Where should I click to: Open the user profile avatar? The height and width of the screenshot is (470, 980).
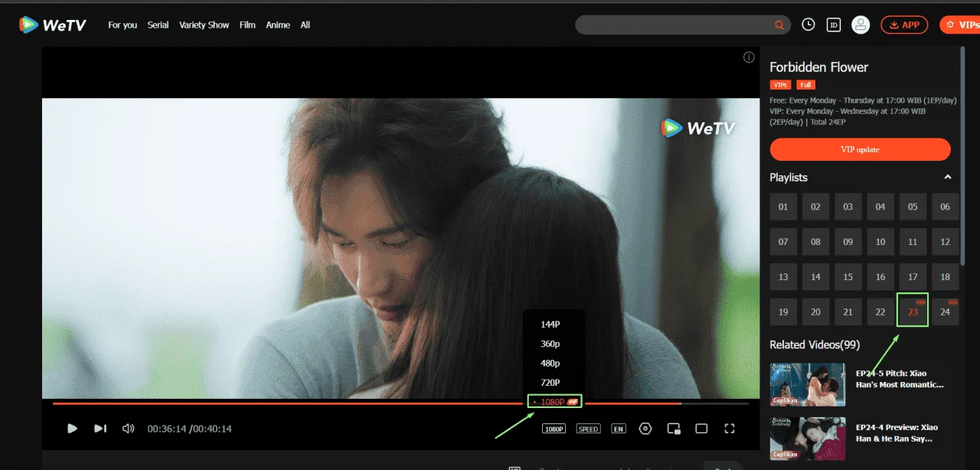(861, 24)
